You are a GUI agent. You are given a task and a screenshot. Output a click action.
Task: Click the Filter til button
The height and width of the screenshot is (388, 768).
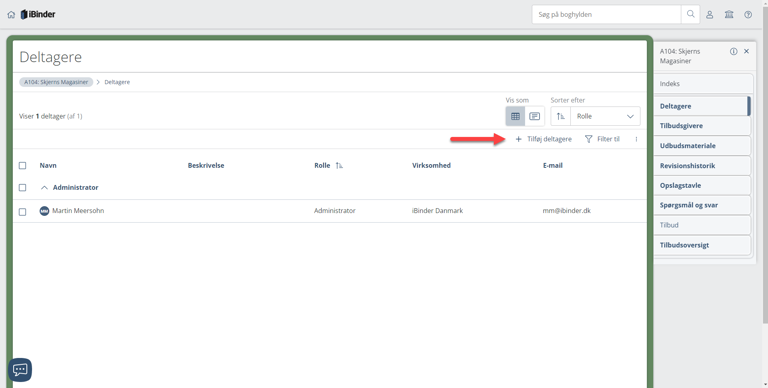(x=602, y=139)
